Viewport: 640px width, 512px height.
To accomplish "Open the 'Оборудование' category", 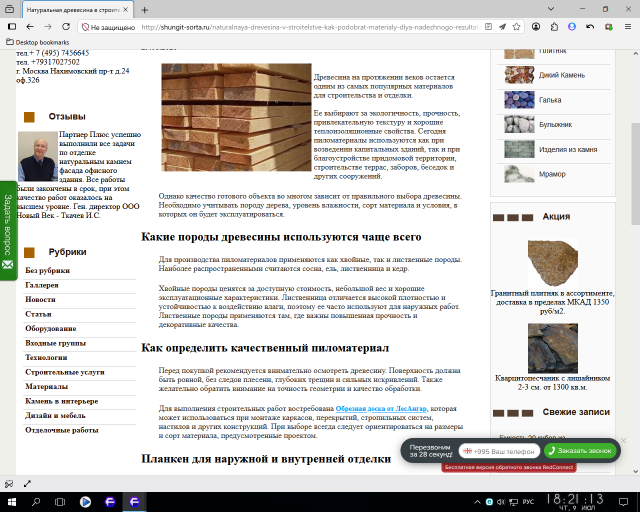I will pos(51,328).
